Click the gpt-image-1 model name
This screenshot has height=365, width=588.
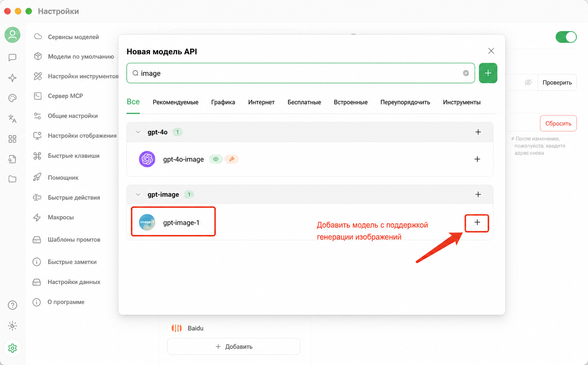[x=181, y=222]
